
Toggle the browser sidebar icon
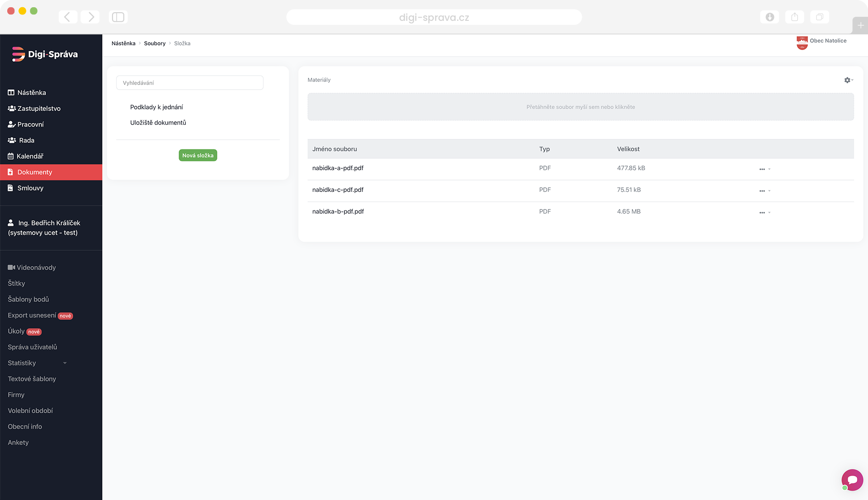118,17
